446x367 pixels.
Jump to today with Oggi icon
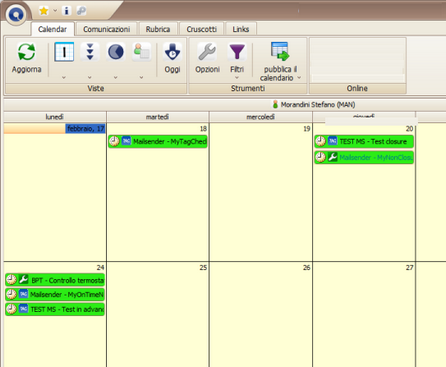coord(172,52)
